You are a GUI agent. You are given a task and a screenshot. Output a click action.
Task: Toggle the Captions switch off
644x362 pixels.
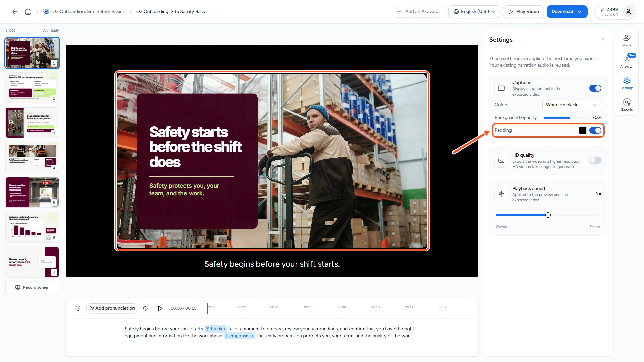595,88
